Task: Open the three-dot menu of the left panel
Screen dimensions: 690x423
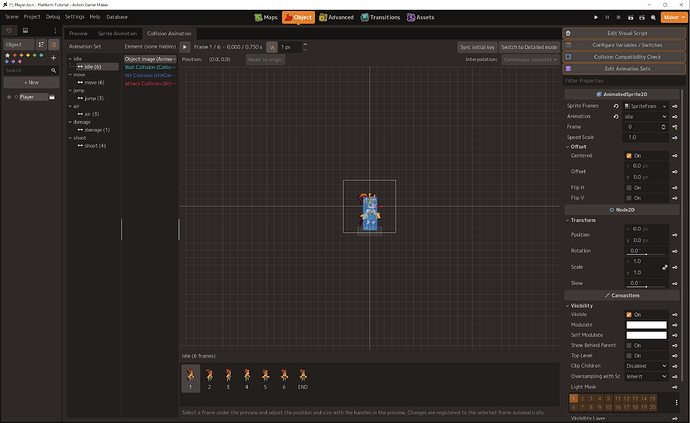Action: (x=55, y=30)
